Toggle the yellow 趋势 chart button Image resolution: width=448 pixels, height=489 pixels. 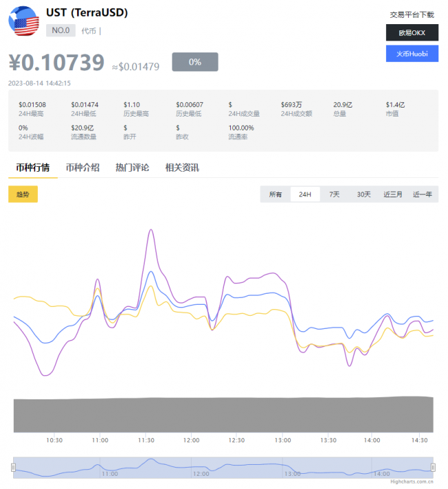(23, 194)
